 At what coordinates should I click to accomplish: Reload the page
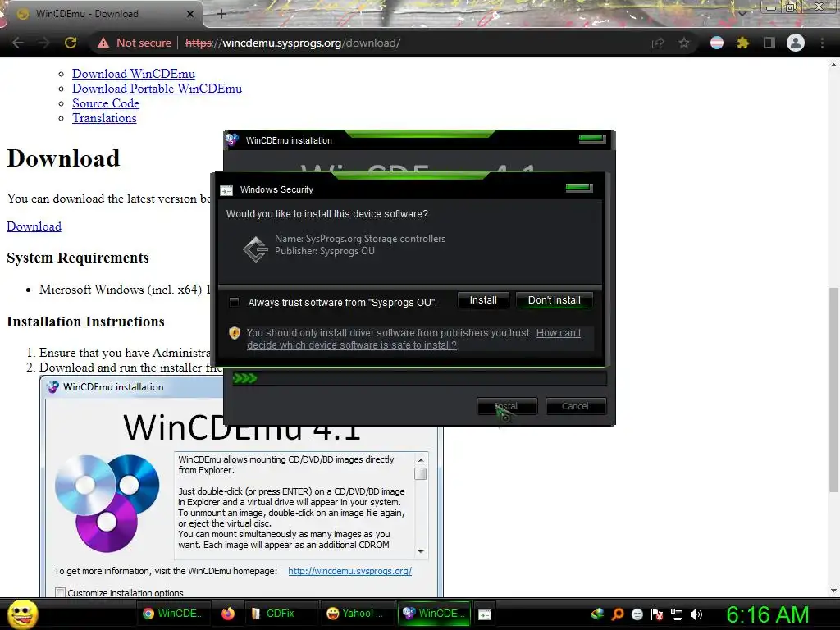click(71, 43)
